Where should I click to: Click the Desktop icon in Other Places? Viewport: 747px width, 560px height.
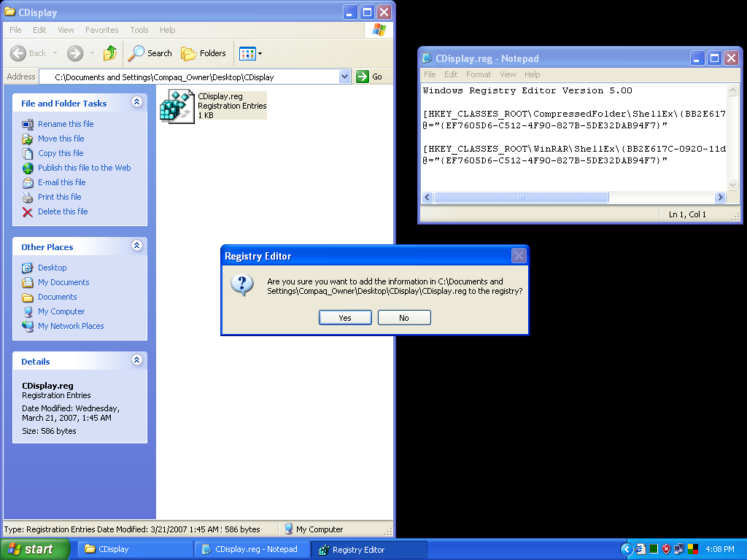(x=28, y=268)
